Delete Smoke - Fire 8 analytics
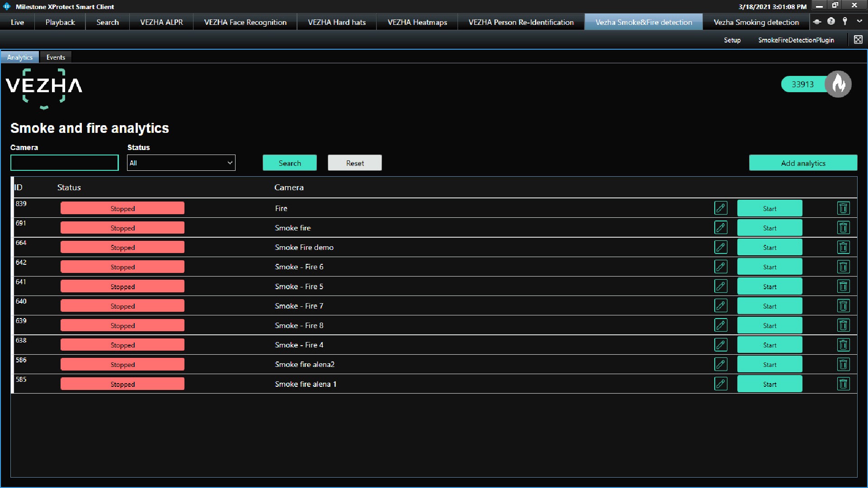Screen dimensions: 868x488 click(843, 325)
